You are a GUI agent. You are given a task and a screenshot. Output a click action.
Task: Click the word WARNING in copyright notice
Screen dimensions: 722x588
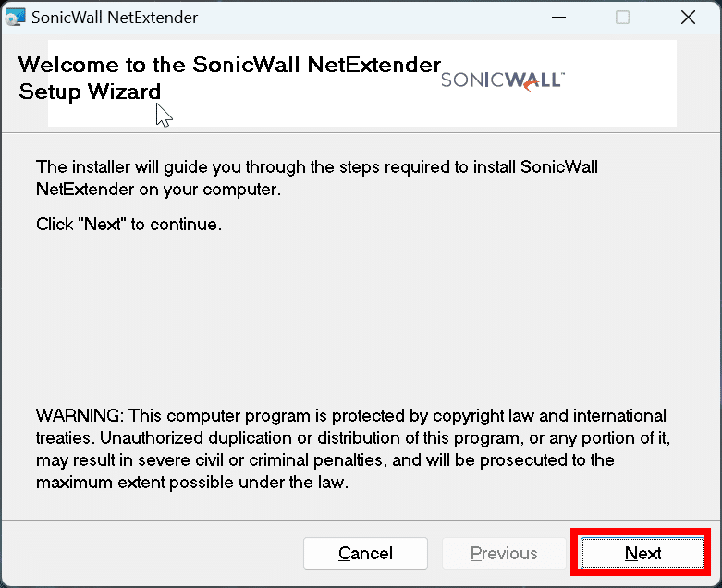80,415
